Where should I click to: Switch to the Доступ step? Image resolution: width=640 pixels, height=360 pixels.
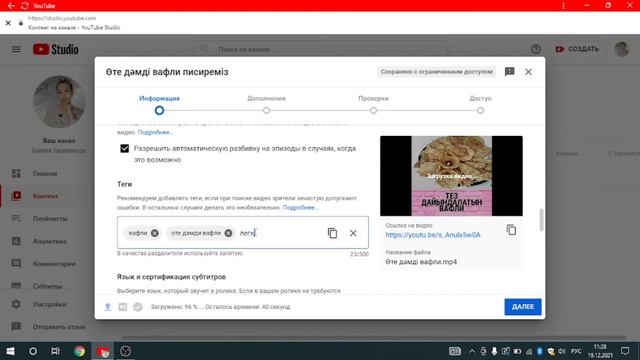[x=480, y=104]
